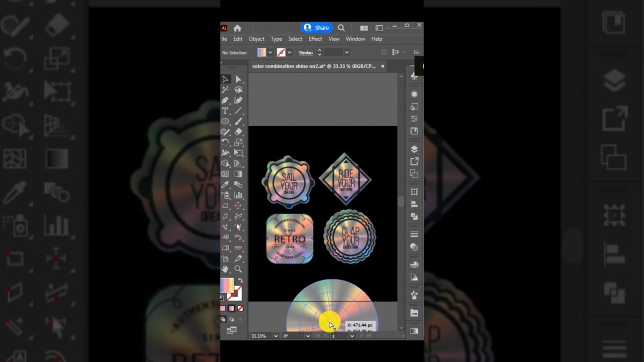Activate the Zoom magnifier tool
The image size is (644, 362).
pos(238,269)
